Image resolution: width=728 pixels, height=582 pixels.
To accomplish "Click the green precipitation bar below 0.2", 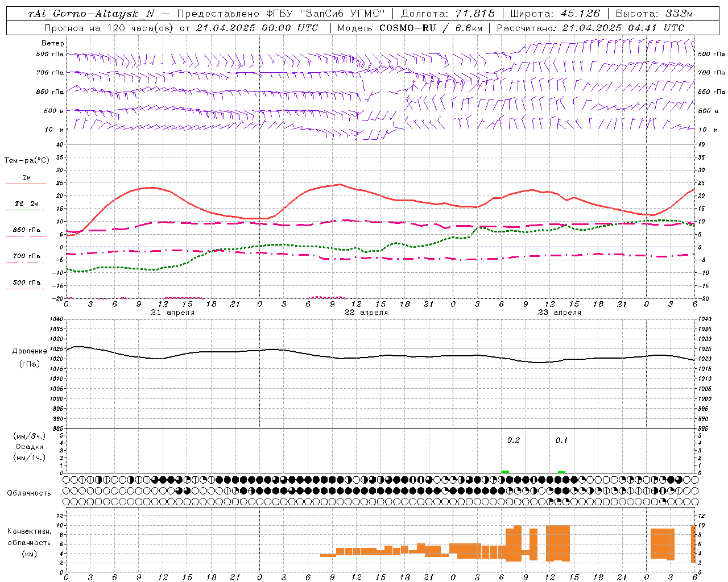I will tap(505, 472).
